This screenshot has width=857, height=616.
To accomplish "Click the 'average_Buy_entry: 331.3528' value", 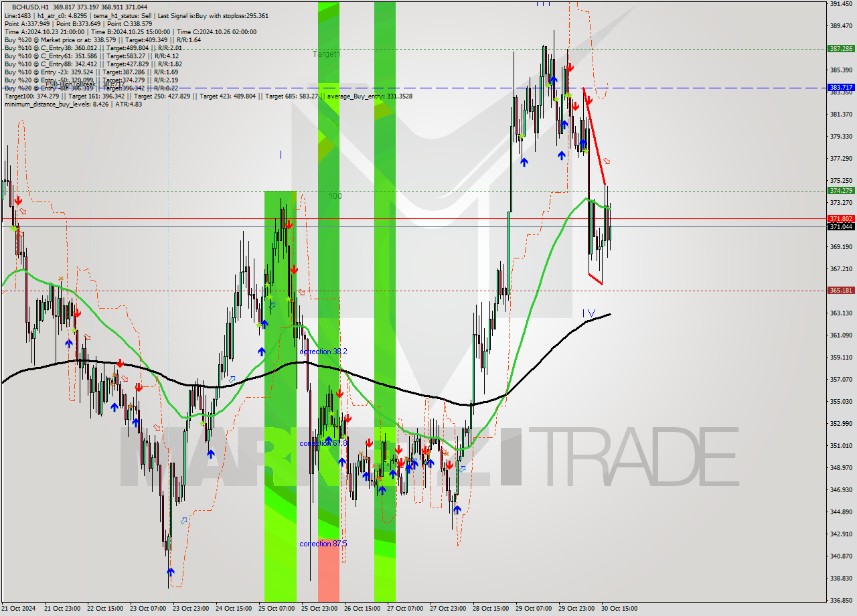I will pyautogui.click(x=369, y=96).
